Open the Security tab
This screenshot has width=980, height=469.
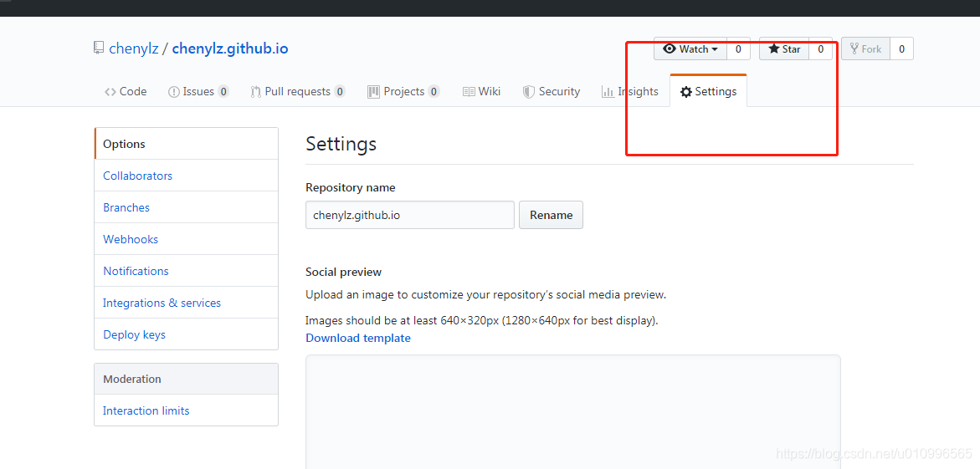click(x=552, y=91)
